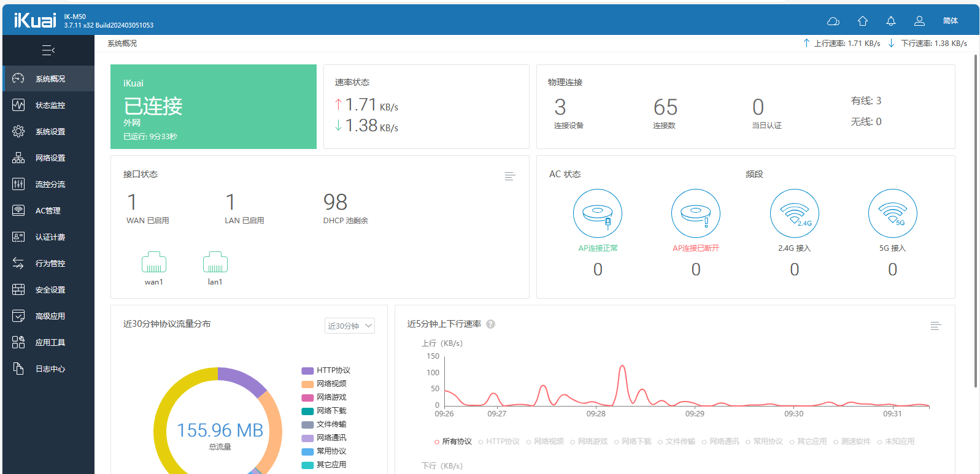980x474 pixels.
Task: Toggle 常用协议 series in chart legend
Action: [x=764, y=442]
